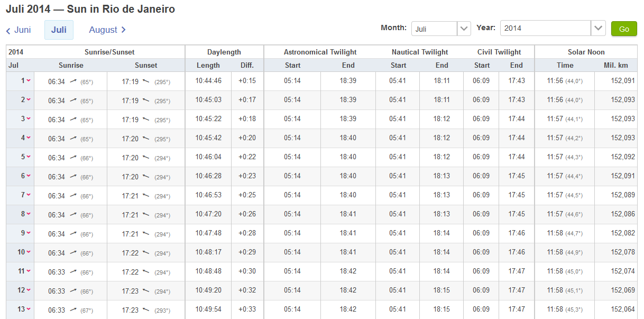Click sunset direction arrow icon for July 1
This screenshot has width=644, height=319.
pos(146,81)
